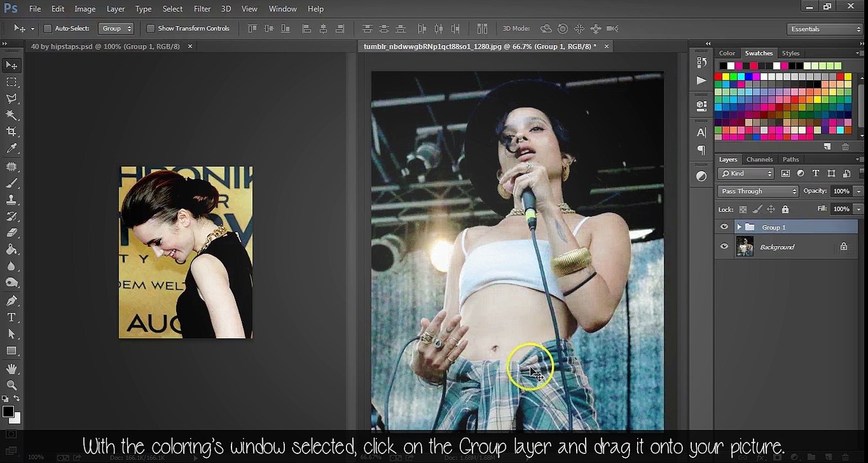Hide the Group 1 layer
The height and width of the screenshot is (463, 868).
point(725,227)
